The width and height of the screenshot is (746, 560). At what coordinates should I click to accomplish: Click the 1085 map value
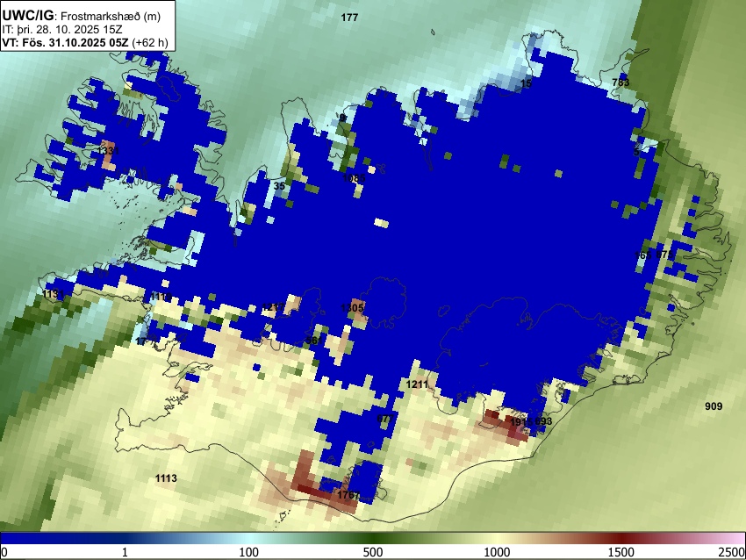(x=354, y=178)
